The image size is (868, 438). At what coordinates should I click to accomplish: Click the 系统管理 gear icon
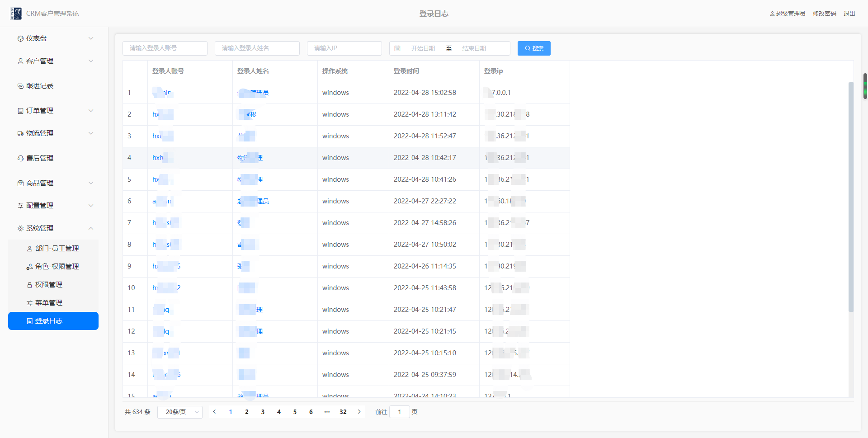coord(20,228)
